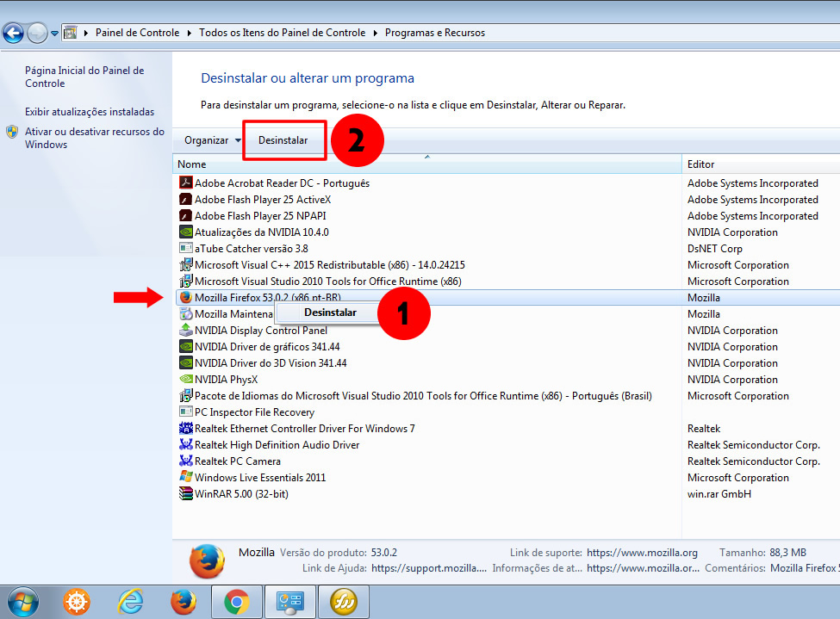Open the Organizar dropdown menu
The image size is (840, 619).
click(x=213, y=140)
